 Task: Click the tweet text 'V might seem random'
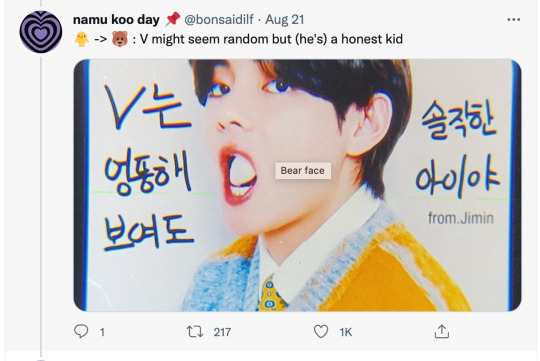coord(205,39)
